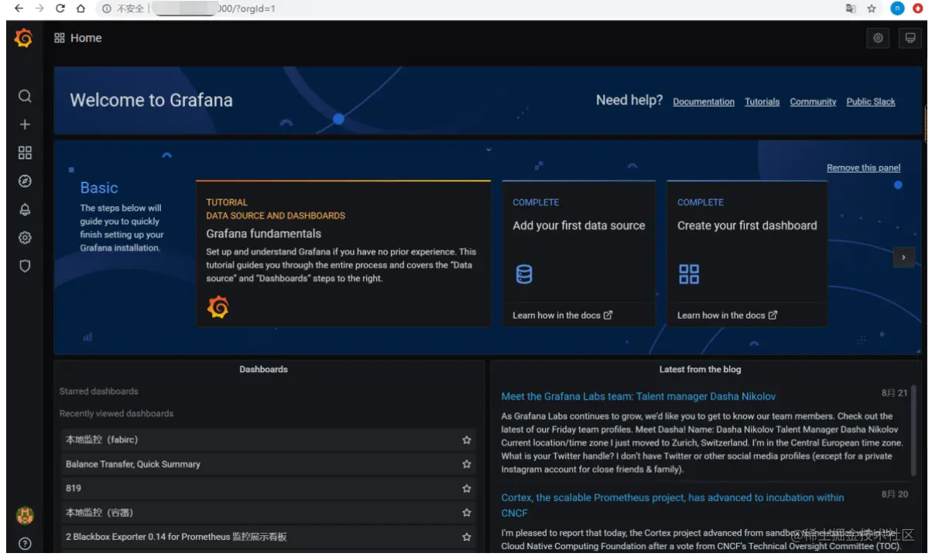Bookmark this page with the star icon

pos(872,9)
